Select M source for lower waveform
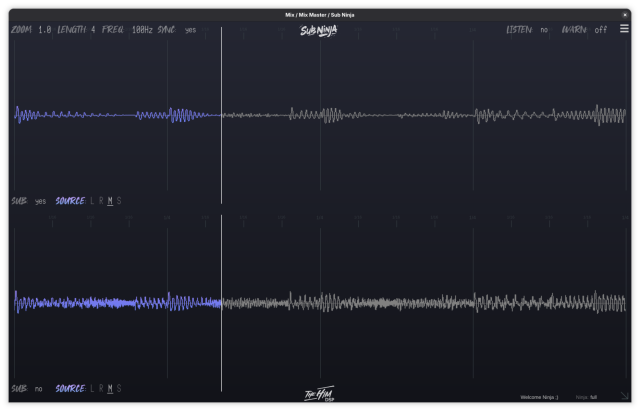 [x=110, y=389]
